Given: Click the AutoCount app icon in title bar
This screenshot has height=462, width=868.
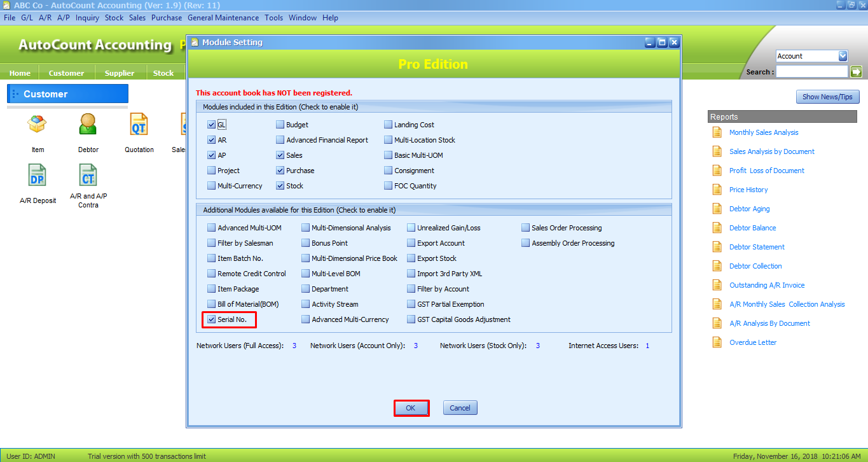Looking at the screenshot, I should (6, 5).
